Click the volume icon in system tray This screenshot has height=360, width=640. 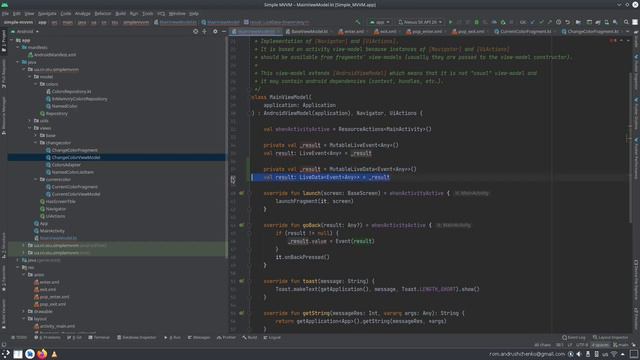pos(579,354)
